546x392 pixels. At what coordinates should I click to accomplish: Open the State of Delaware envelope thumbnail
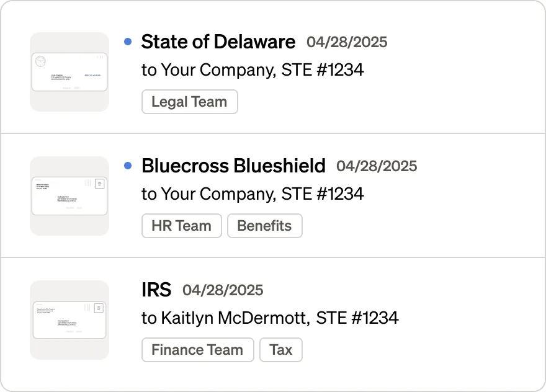tap(69, 72)
